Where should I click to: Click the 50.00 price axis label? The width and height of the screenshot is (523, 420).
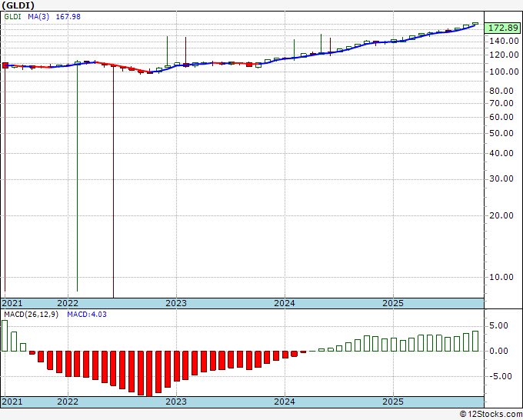click(x=501, y=133)
